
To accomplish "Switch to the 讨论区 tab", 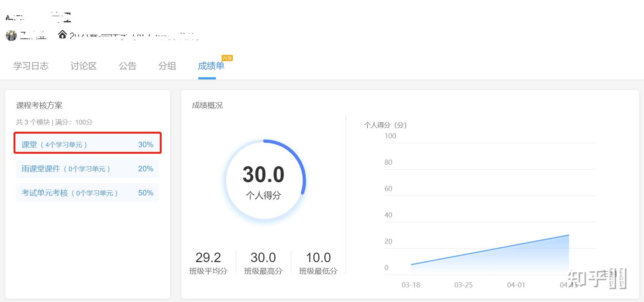I will coord(84,66).
